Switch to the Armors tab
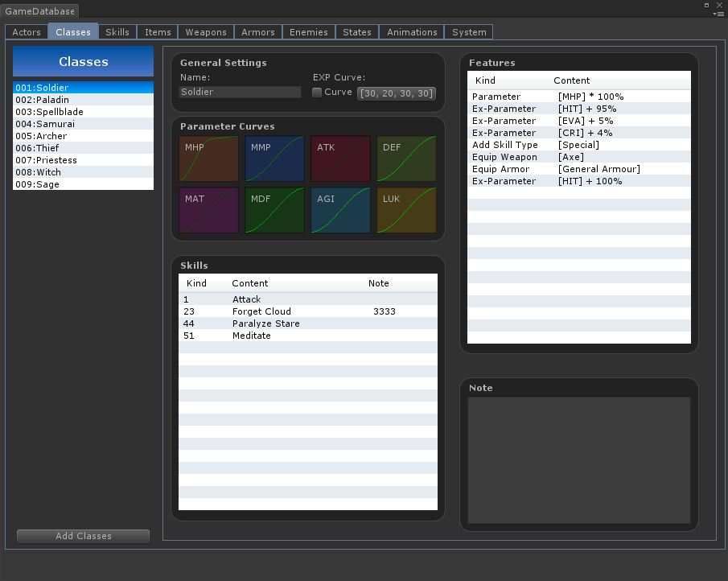The height and width of the screenshot is (581, 728). pos(258,32)
